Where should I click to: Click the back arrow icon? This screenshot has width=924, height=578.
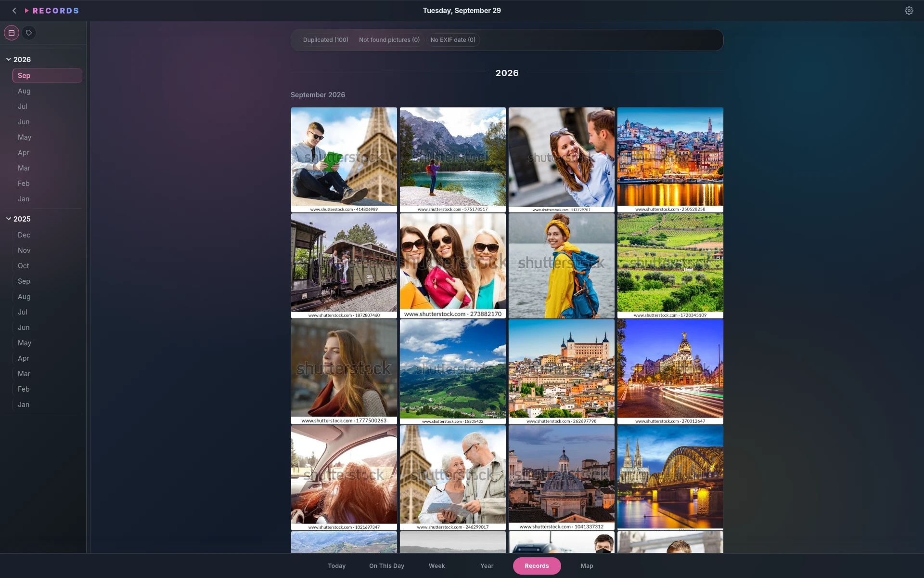click(14, 11)
